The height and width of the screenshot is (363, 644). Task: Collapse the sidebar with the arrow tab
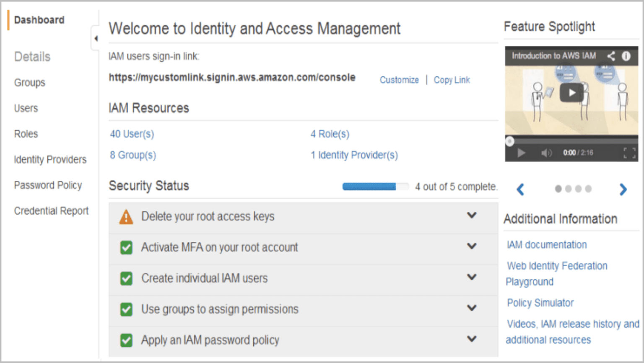96,38
